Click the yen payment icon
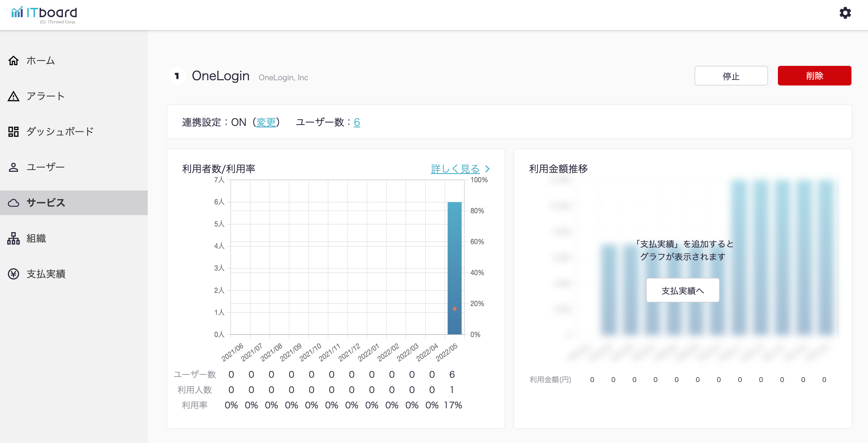 pos(13,274)
